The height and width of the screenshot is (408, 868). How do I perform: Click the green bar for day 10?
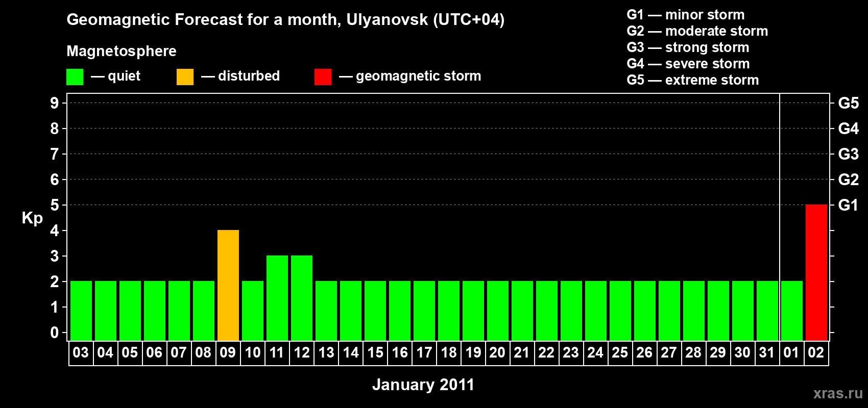point(253,311)
